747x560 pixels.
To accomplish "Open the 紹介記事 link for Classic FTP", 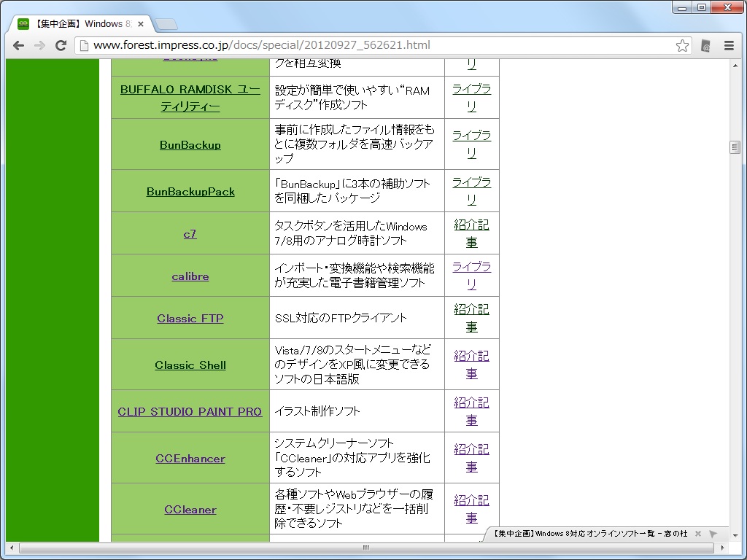I will 471,318.
